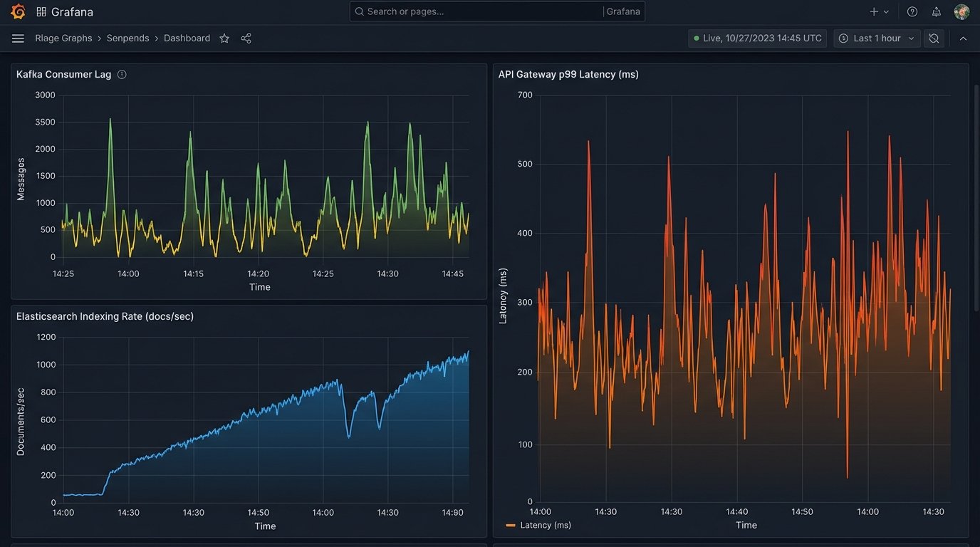Open the Elasticsearch Indexing Rate panel title

[x=105, y=316]
